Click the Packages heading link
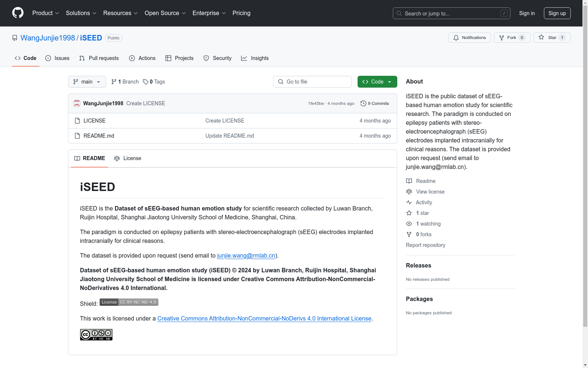 [419, 299]
